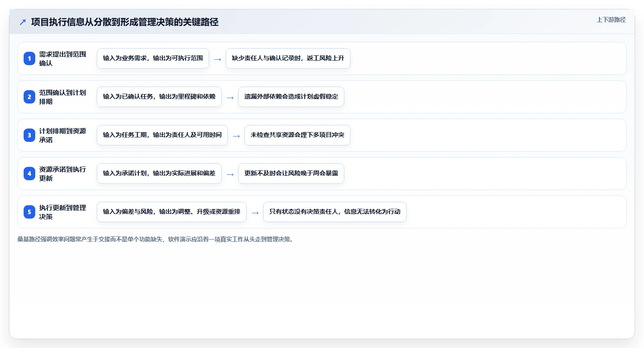The width and height of the screenshot is (644, 348).
Task: Select the title 项目执行信息从分散到形成管理决策的关键路径
Action: [x=125, y=22]
